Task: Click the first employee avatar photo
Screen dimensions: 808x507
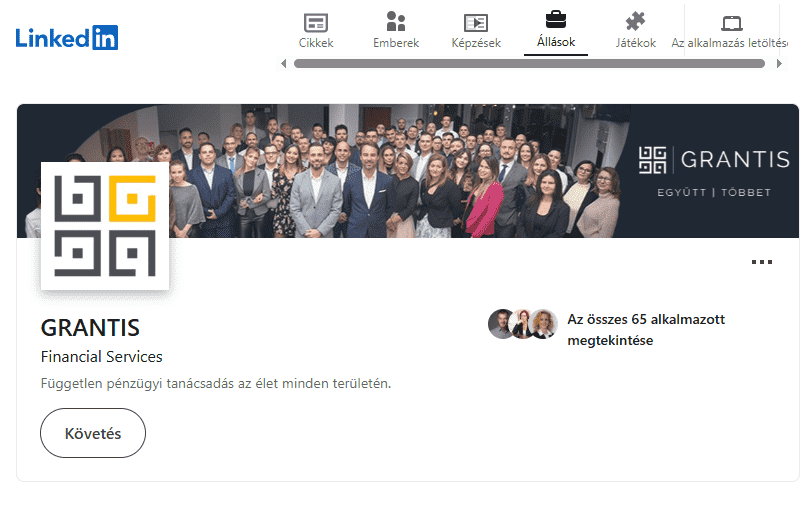Action: click(x=502, y=324)
